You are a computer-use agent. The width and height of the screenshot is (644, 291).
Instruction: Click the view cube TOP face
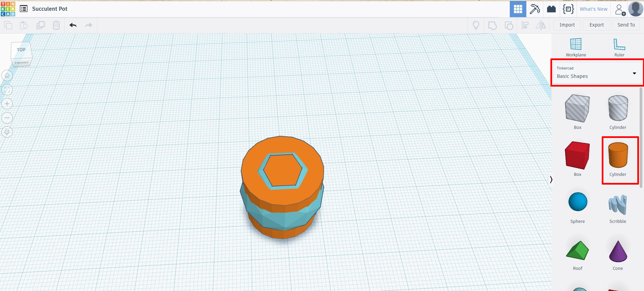coord(21,50)
